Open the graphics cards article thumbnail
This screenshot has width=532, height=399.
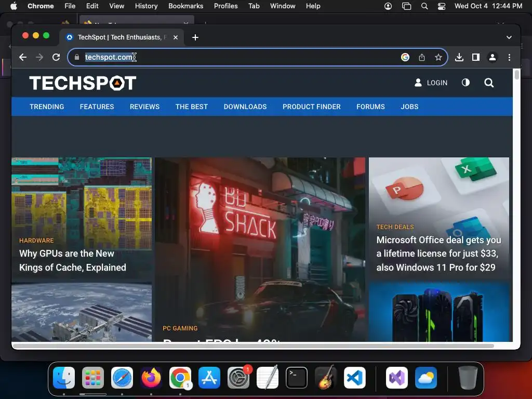438,312
